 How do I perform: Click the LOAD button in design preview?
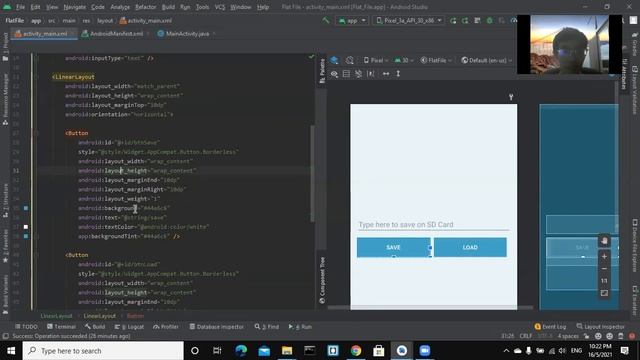pos(470,247)
